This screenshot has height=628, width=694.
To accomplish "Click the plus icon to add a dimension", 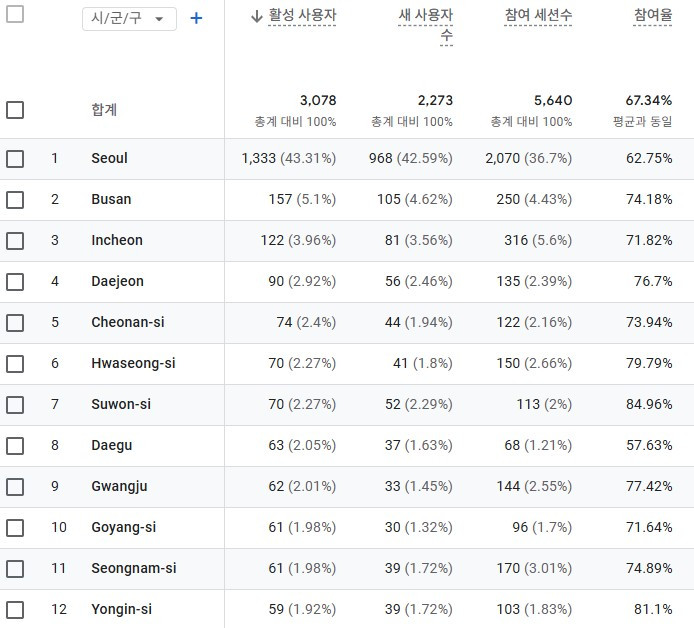I will point(196,18).
